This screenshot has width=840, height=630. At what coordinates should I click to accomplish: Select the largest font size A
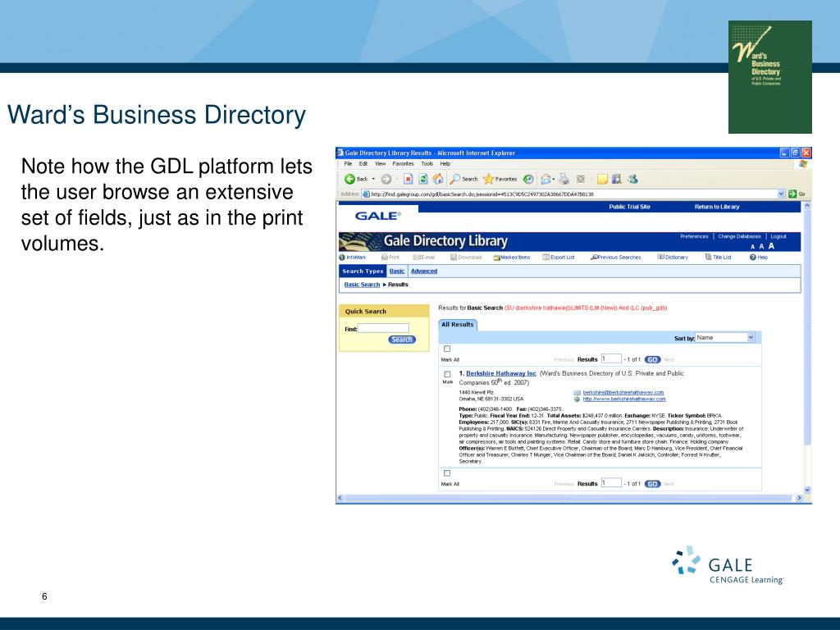click(x=771, y=246)
